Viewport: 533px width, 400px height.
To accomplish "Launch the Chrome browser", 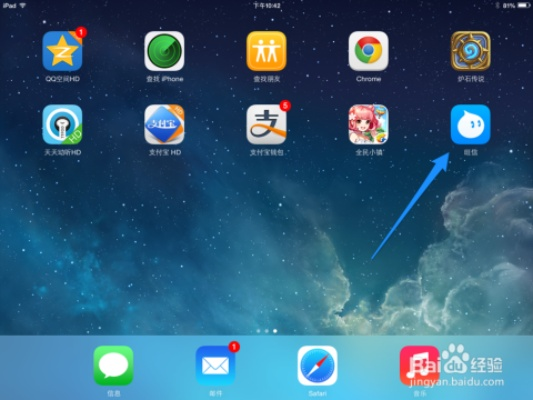I will pyautogui.click(x=368, y=51).
